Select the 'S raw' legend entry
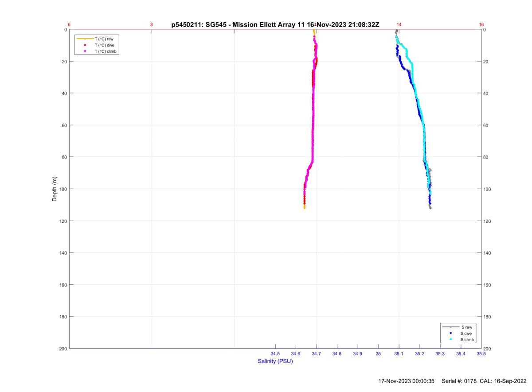 (x=458, y=327)
